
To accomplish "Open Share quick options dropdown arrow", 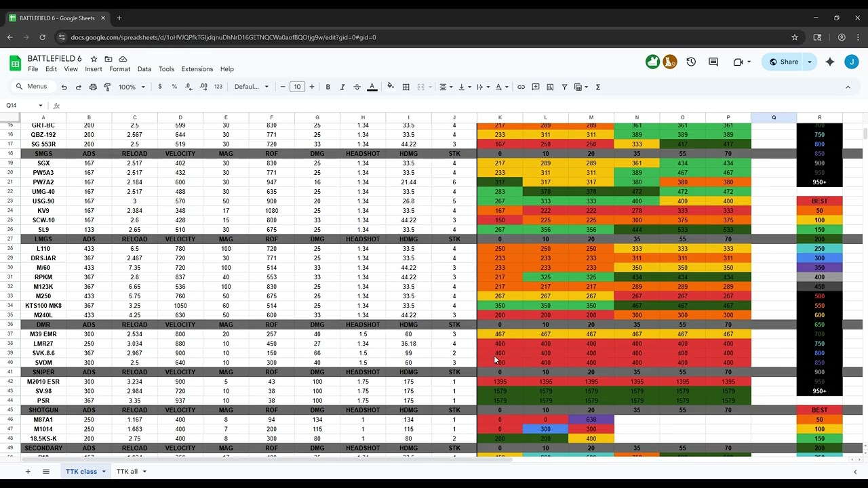I will click(810, 62).
